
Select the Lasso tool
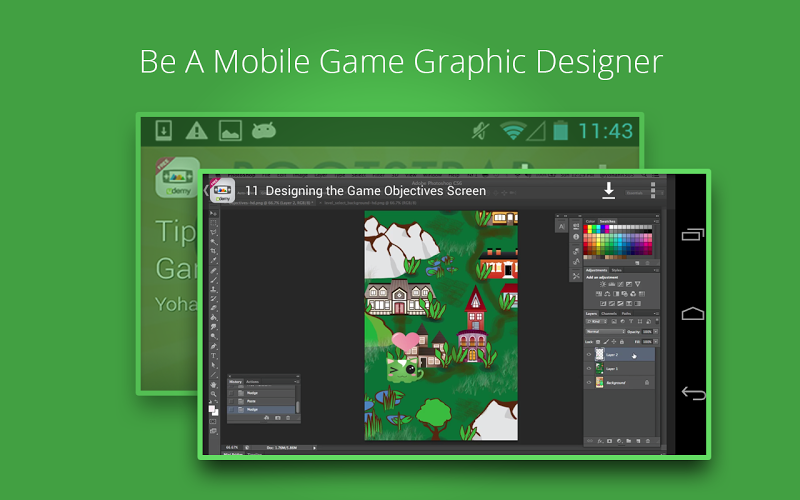tap(213, 232)
